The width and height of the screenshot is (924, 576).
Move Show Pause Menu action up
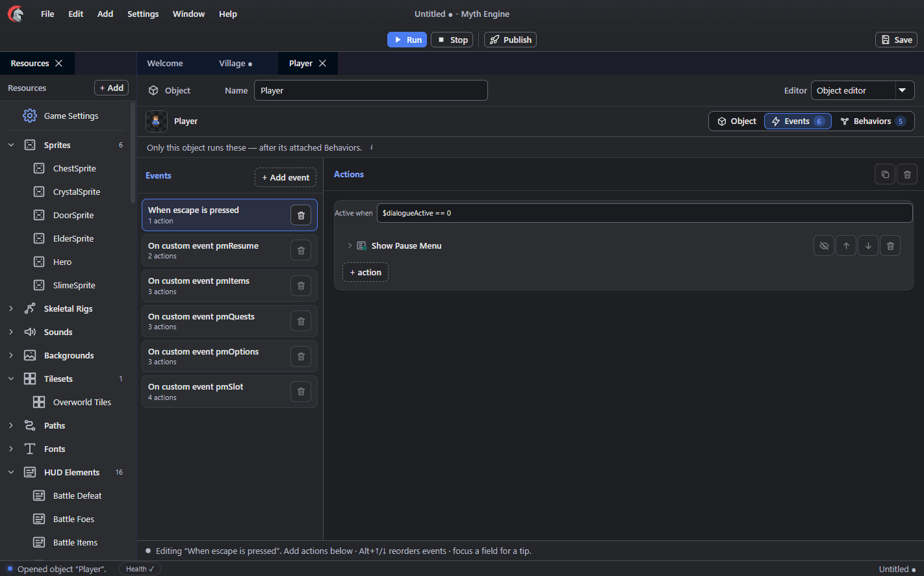click(846, 245)
